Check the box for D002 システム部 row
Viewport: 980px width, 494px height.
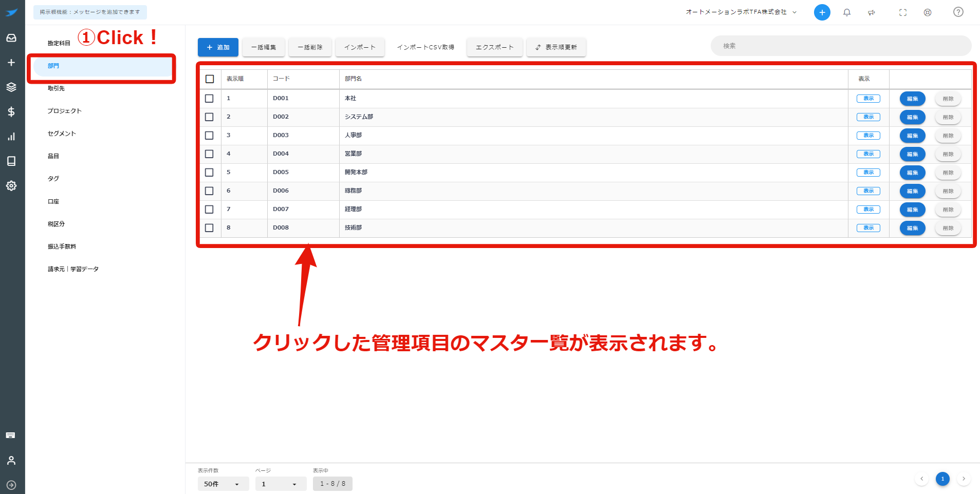pyautogui.click(x=209, y=117)
